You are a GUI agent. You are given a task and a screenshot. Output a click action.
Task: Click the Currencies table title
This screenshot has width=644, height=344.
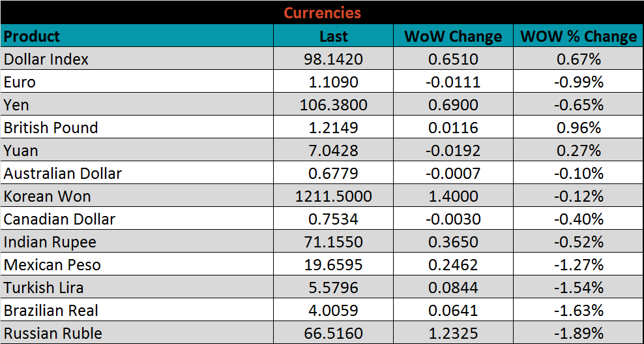click(x=322, y=12)
